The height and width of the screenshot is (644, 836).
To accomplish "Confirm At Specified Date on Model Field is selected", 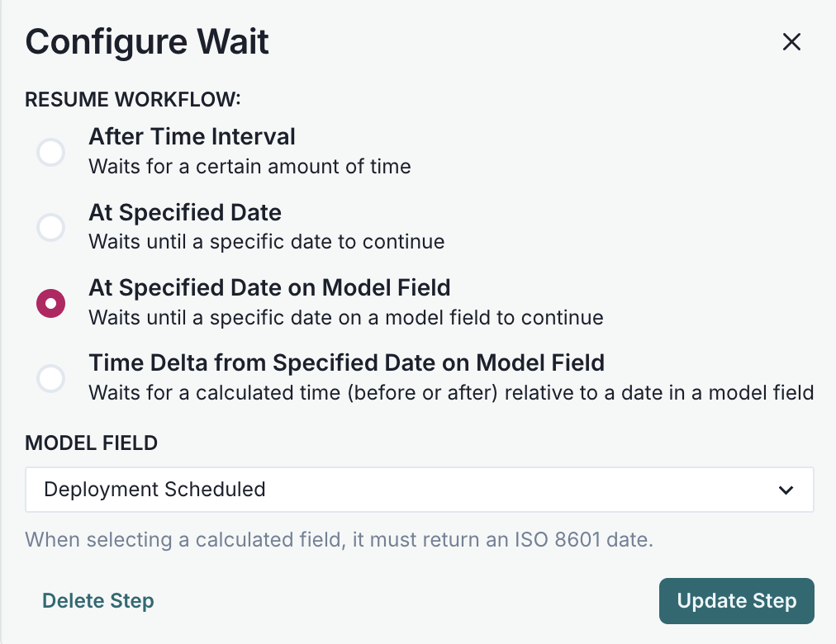I will pyautogui.click(x=50, y=303).
